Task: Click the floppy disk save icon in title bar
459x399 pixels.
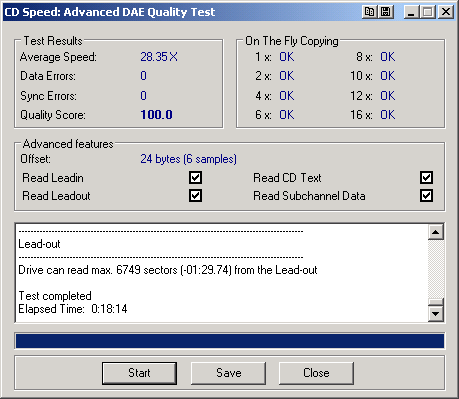Action: [386, 12]
